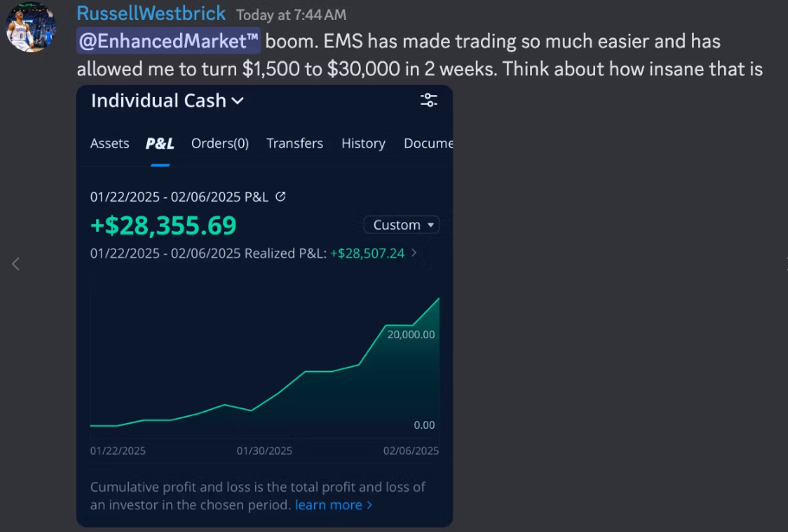This screenshot has height=532, width=788.
Task: Go to the Transfers tab
Action: point(295,144)
